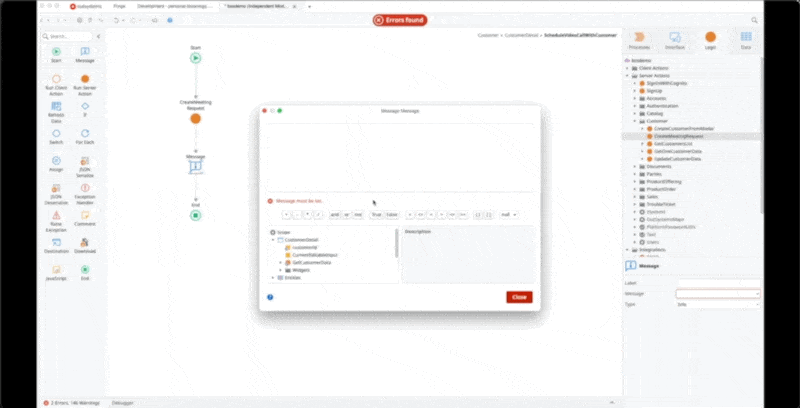
Task: Expand the GetCustomerData item in scope
Action: [280, 262]
